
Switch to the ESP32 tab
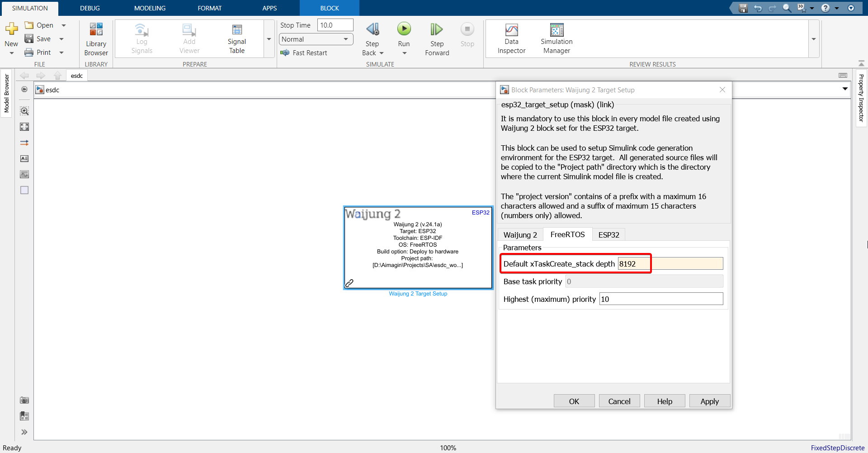click(609, 235)
